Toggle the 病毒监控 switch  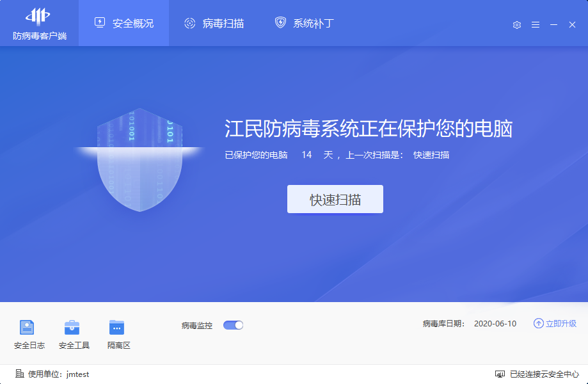pos(234,325)
